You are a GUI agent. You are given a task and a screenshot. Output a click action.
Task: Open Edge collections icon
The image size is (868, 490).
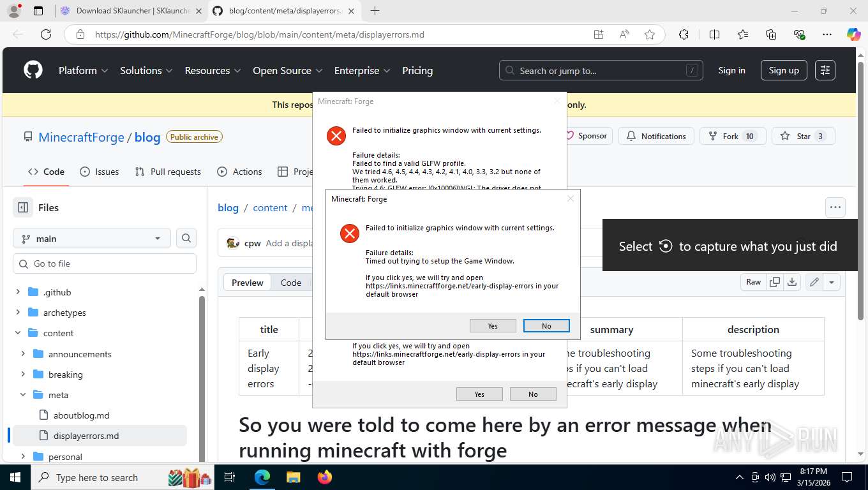771,34
